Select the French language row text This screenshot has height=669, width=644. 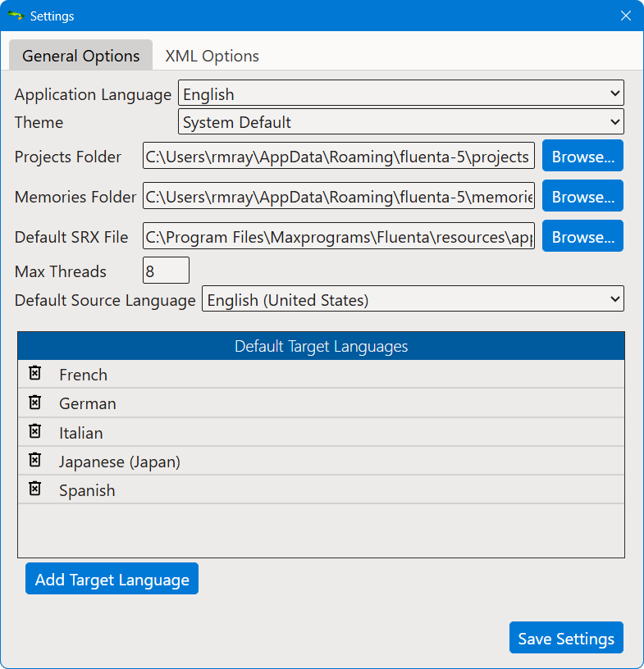pos(84,375)
